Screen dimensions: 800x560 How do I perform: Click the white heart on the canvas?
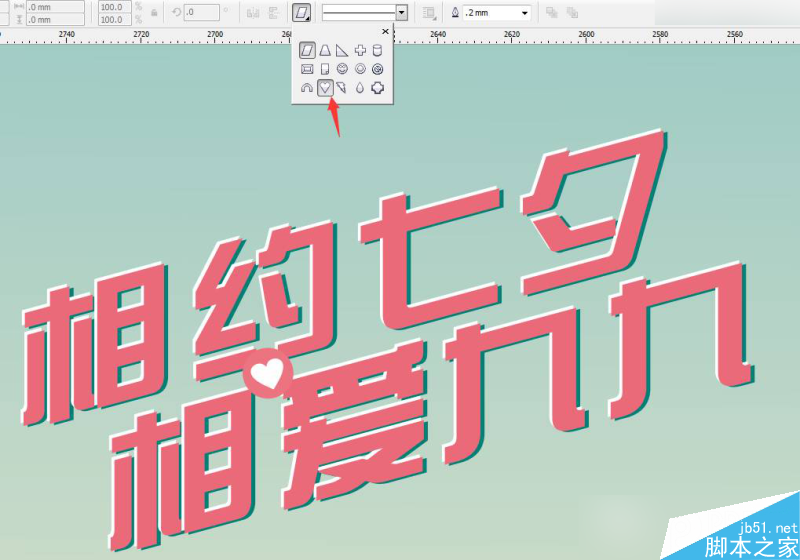coord(268,374)
